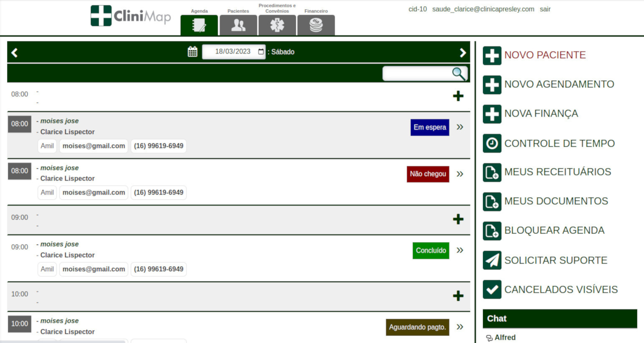Viewport: 644px width, 343px height.
Task: Click the 08:00 time of Em espera appointment
Action: pos(20,124)
